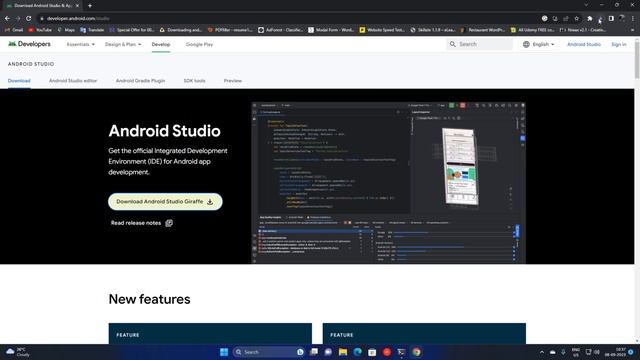Screen dimensions: 640x360
Task: Open the Gmail bookmark
Action: click(14, 30)
